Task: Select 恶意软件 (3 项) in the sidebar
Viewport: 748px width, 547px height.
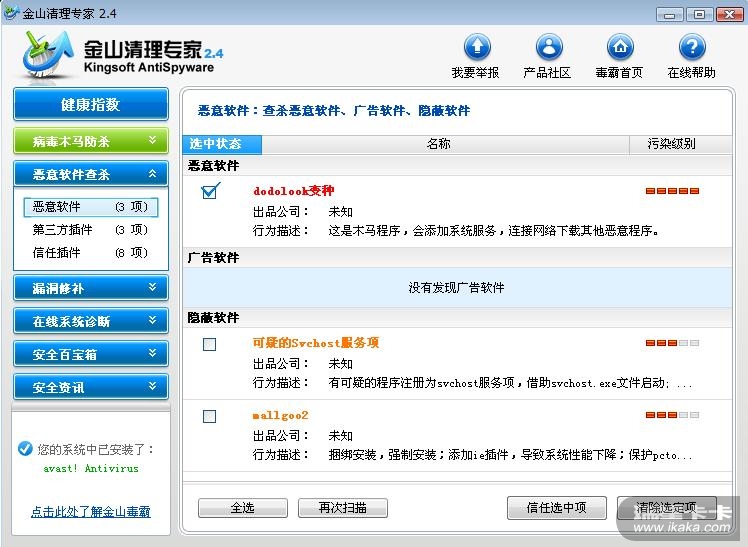Action: coord(91,207)
